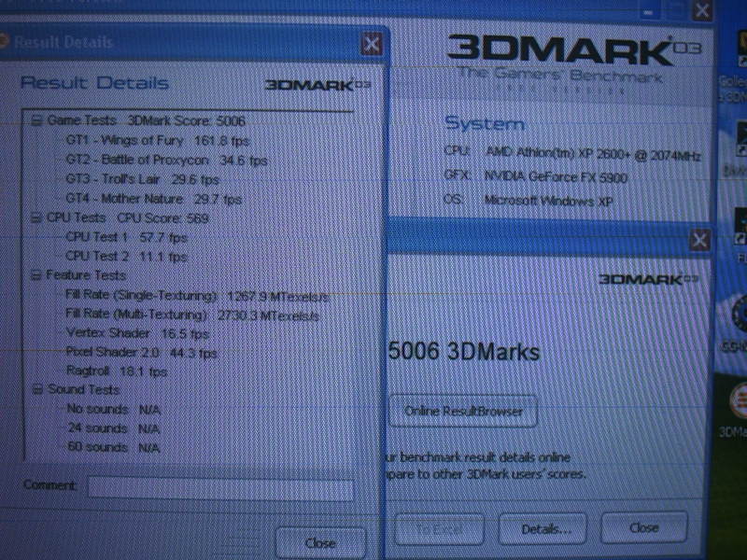The image size is (747, 560).
Task: Collapse the Game Tests tree node
Action: coord(36,120)
